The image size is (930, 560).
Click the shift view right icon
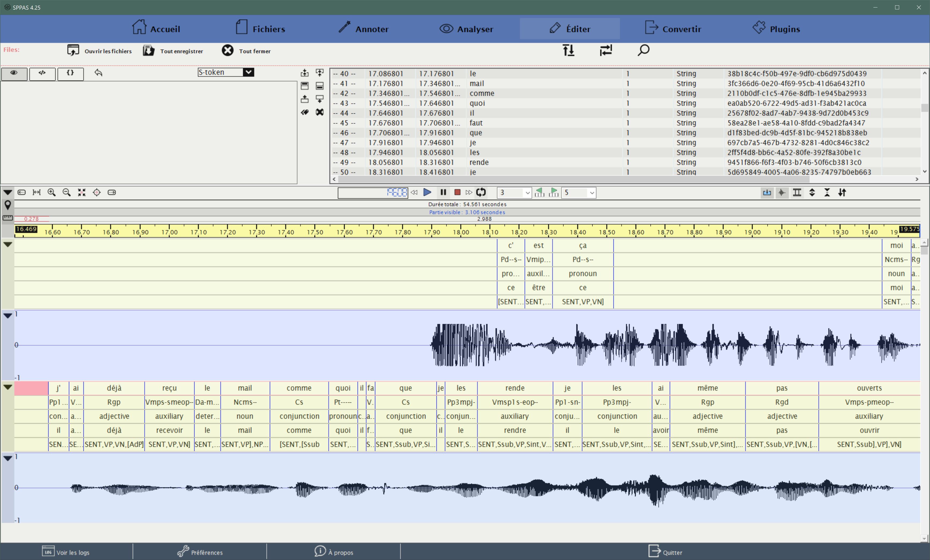[x=112, y=192]
